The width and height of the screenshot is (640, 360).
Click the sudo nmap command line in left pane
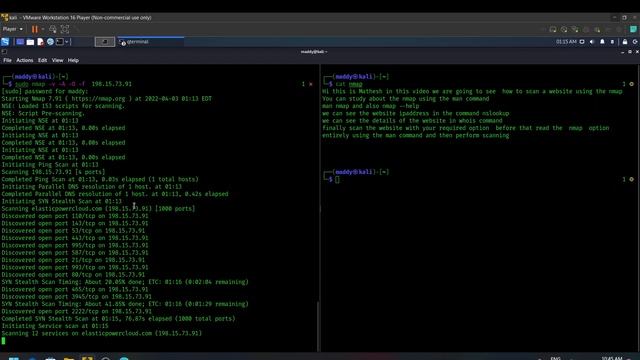[x=73, y=84]
